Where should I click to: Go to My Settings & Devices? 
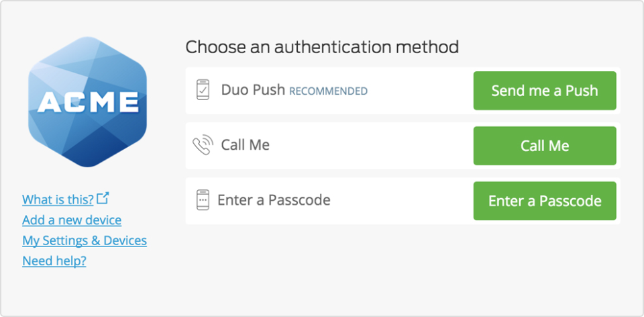pos(85,240)
